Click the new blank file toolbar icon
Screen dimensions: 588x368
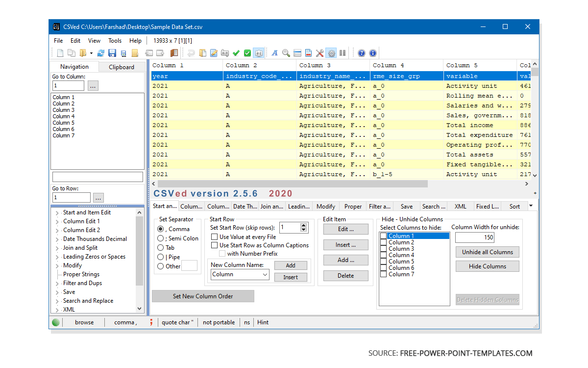[x=60, y=53]
